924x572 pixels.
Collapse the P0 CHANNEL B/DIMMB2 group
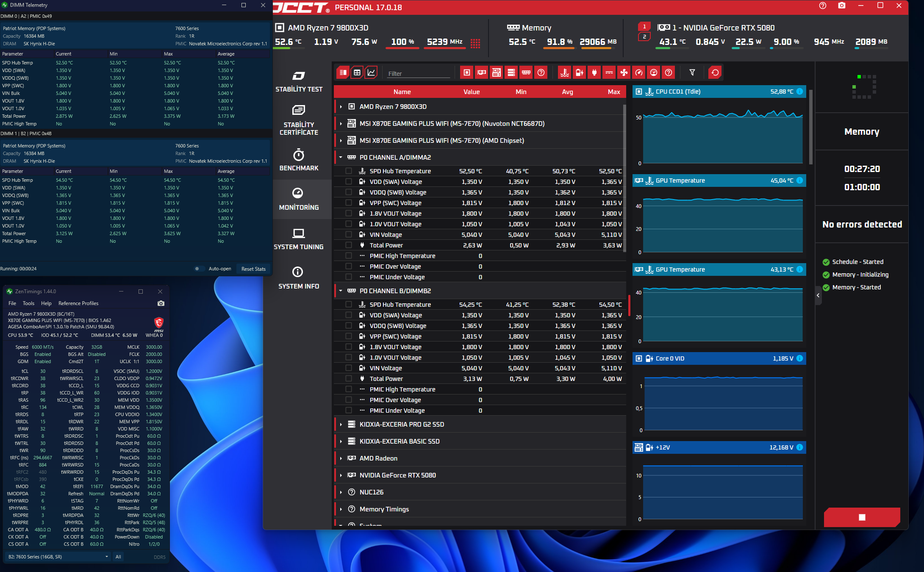(341, 291)
